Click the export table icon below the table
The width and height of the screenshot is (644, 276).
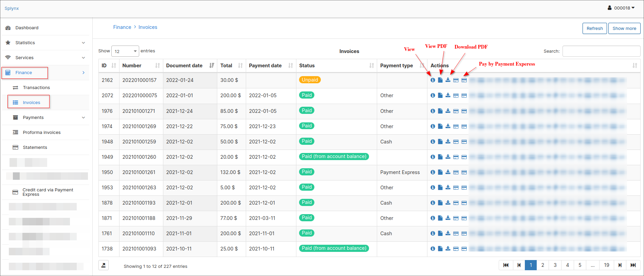(x=104, y=265)
